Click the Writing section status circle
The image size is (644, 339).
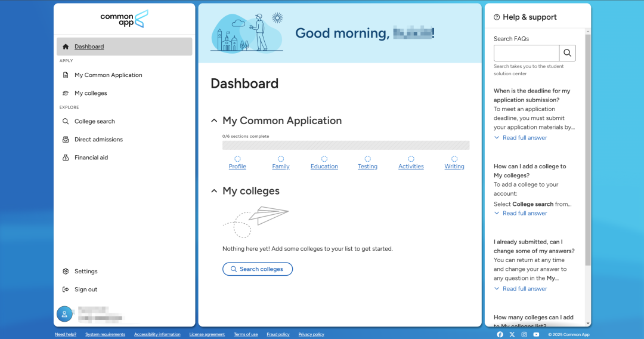pyautogui.click(x=454, y=159)
